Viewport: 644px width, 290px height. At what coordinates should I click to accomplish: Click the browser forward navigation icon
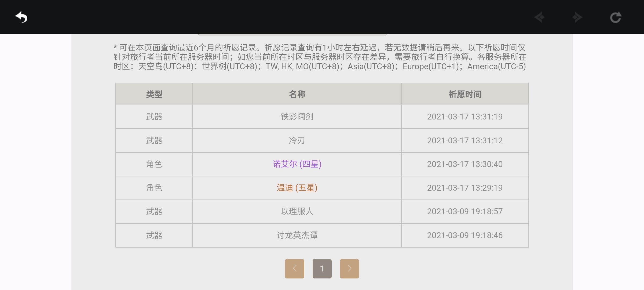point(577,17)
